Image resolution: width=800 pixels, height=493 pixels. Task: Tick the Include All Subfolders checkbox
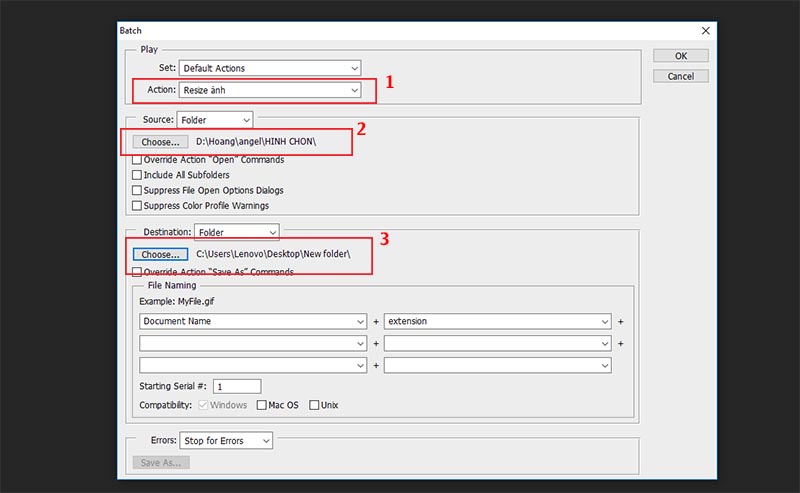[x=137, y=175]
